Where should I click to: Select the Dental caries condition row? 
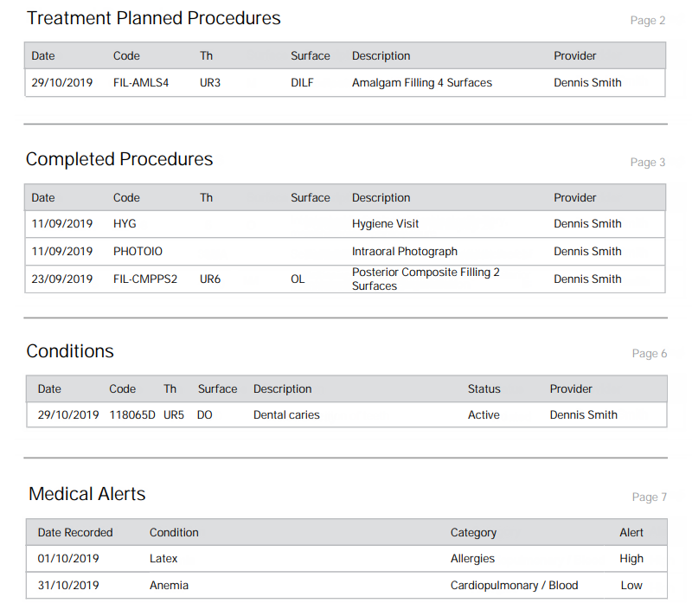(x=347, y=414)
